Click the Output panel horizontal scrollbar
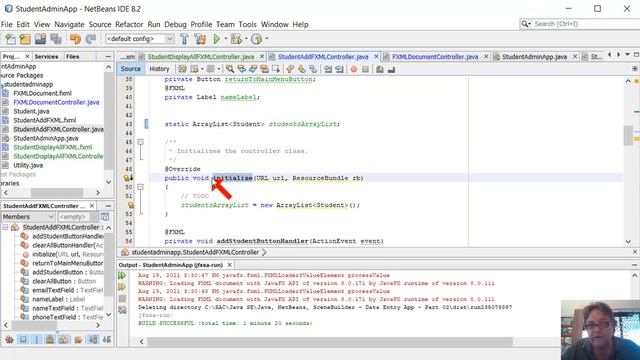This screenshot has height=360, width=640. coord(329,342)
